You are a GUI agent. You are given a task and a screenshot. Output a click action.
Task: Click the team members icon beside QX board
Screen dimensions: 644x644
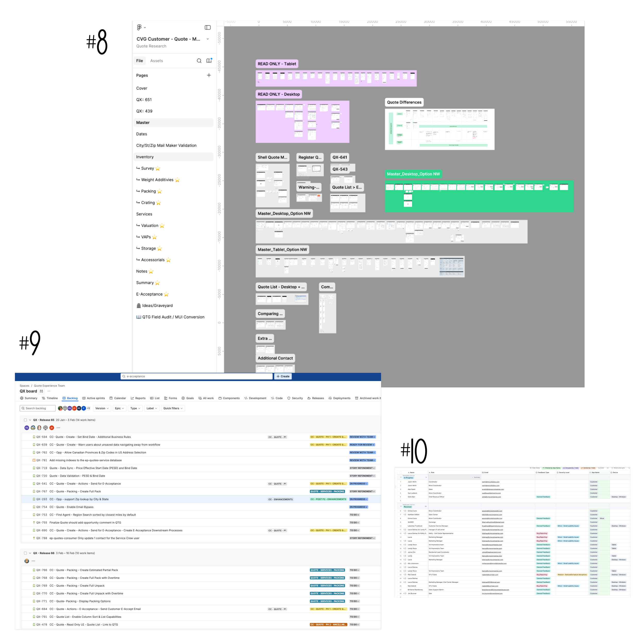pos(41,391)
